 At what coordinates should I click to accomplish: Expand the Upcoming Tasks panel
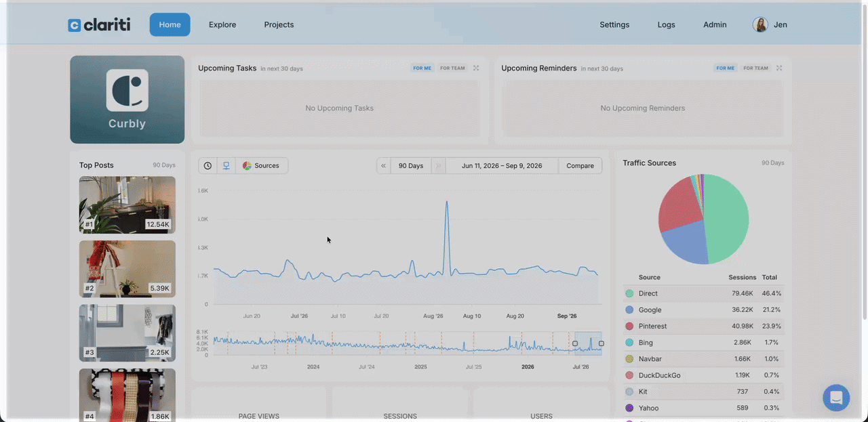coord(476,68)
